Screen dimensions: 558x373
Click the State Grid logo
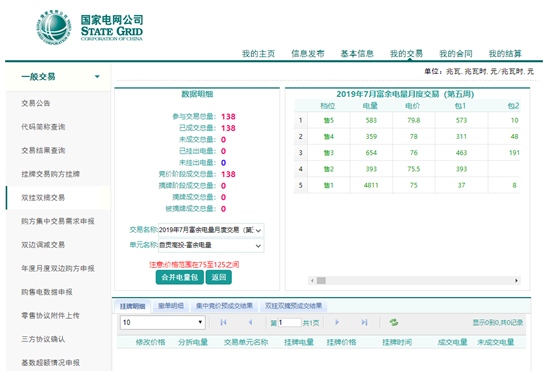coord(90,27)
